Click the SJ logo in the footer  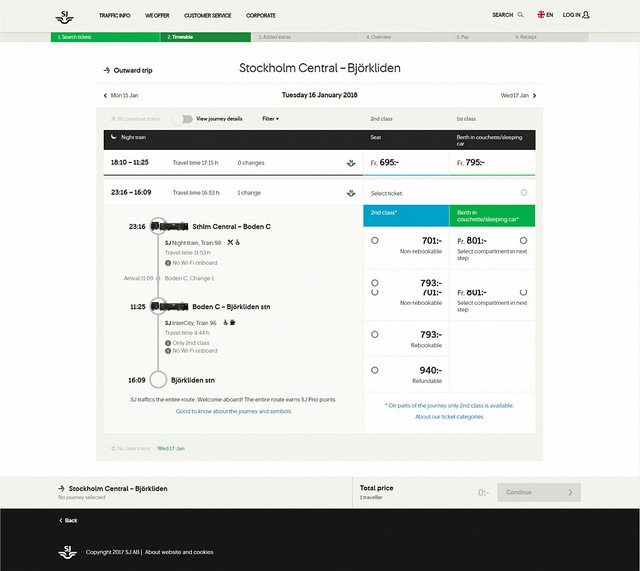[x=67, y=552]
